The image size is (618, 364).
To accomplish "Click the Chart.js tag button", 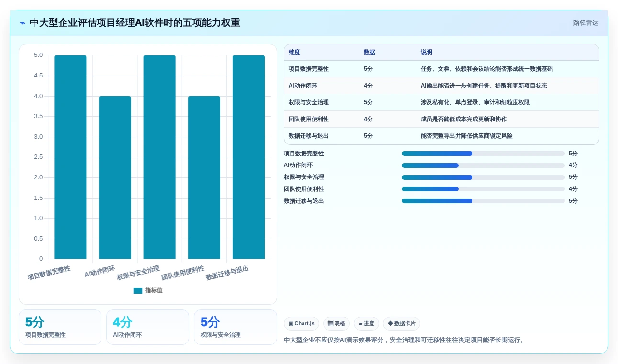I will 302,323.
